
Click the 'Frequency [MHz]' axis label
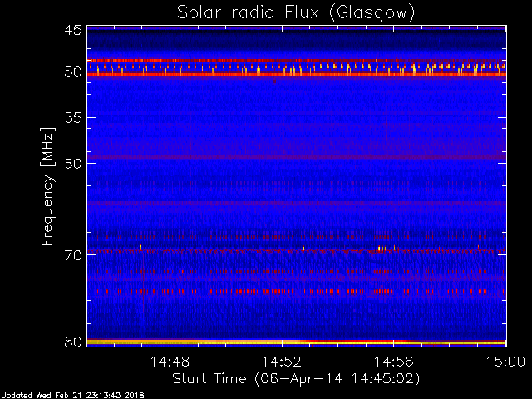point(47,186)
